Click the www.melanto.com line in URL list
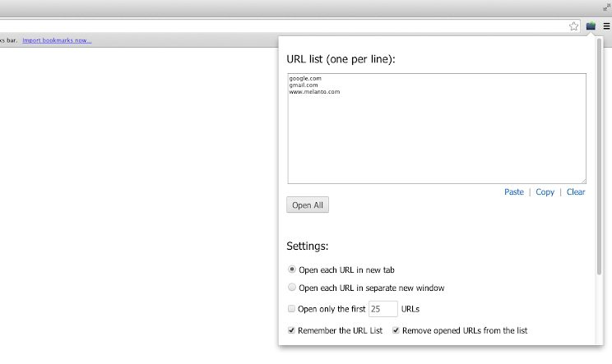This screenshot has height=364, width=612. tap(314, 91)
